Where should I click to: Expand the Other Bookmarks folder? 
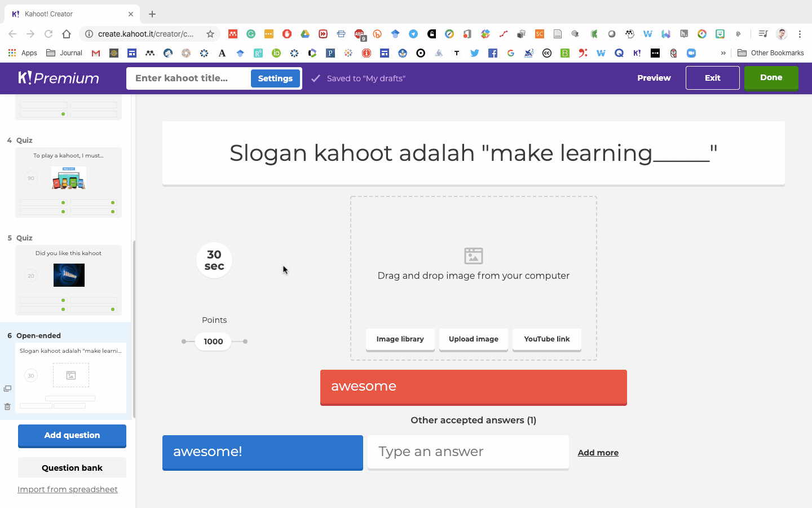(x=771, y=52)
